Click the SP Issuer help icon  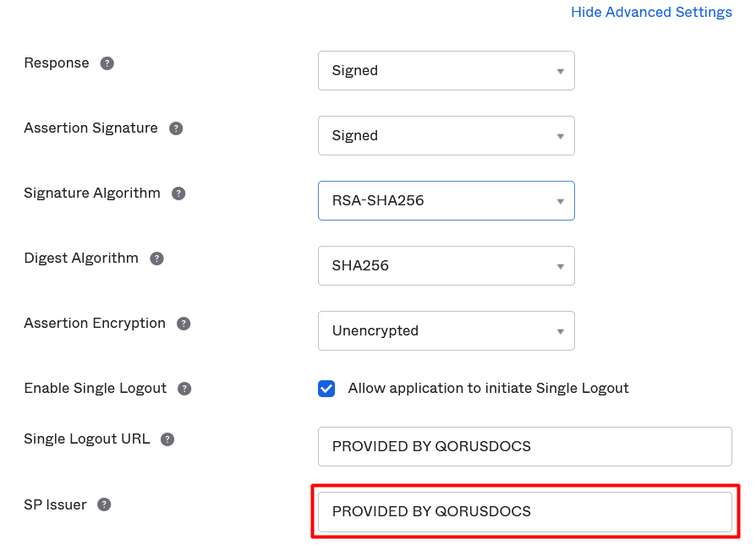(x=104, y=504)
